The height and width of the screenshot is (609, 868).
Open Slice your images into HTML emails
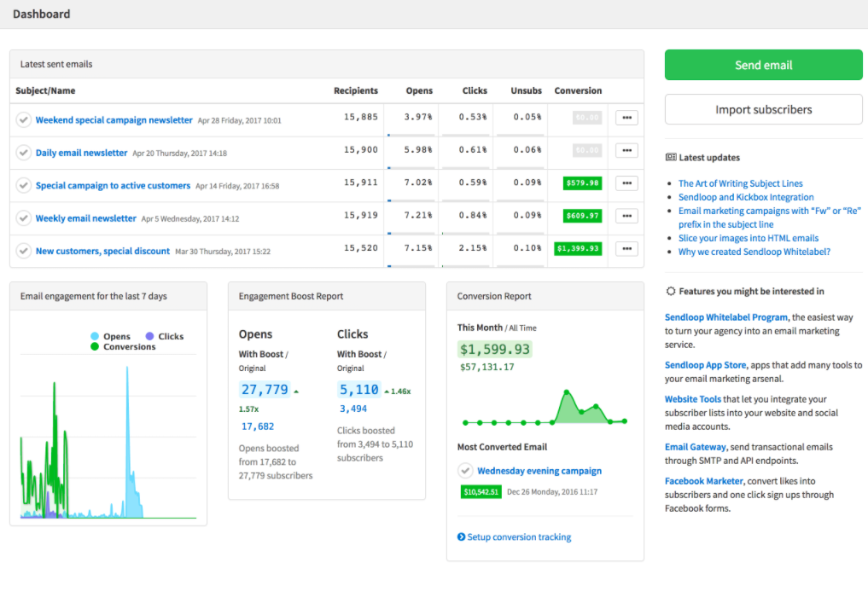coord(748,238)
